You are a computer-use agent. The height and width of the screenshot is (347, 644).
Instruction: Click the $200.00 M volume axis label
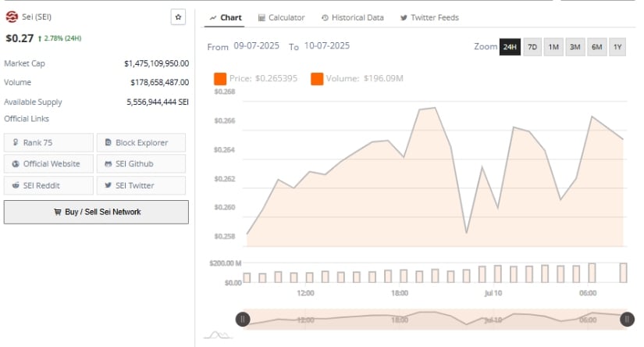pos(226,263)
